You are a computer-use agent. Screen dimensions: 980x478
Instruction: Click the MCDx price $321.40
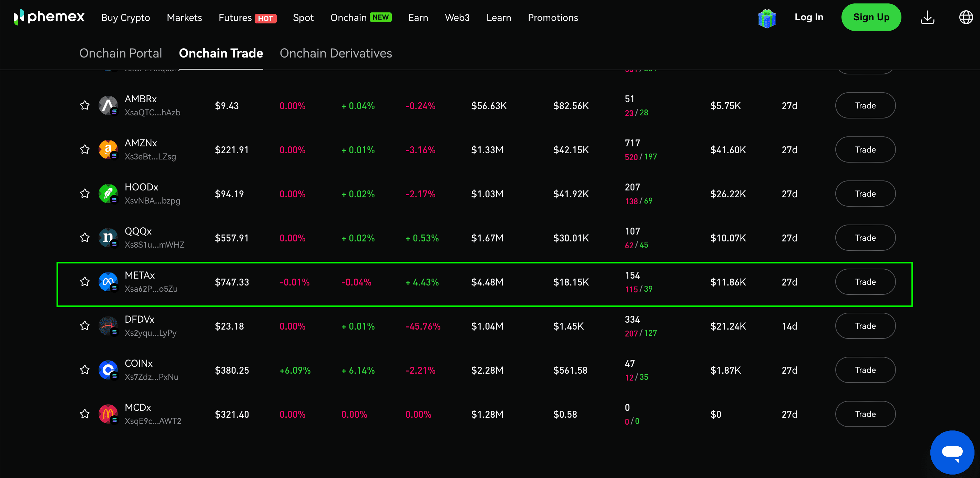point(232,415)
